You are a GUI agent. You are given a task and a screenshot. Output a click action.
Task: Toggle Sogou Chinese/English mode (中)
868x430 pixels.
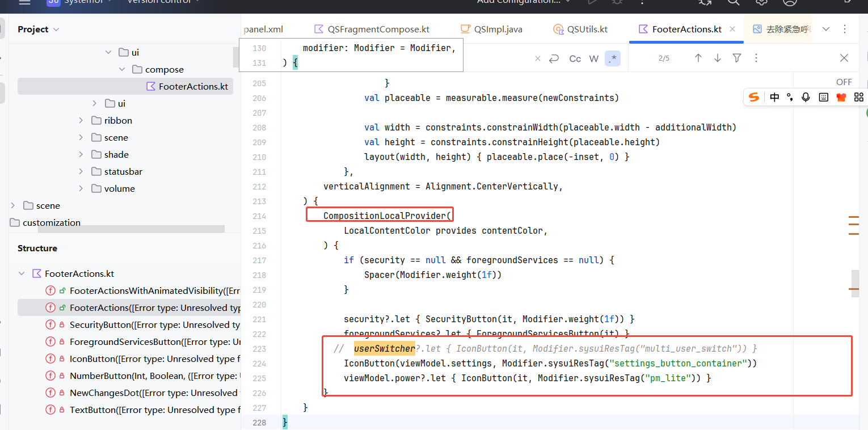774,97
